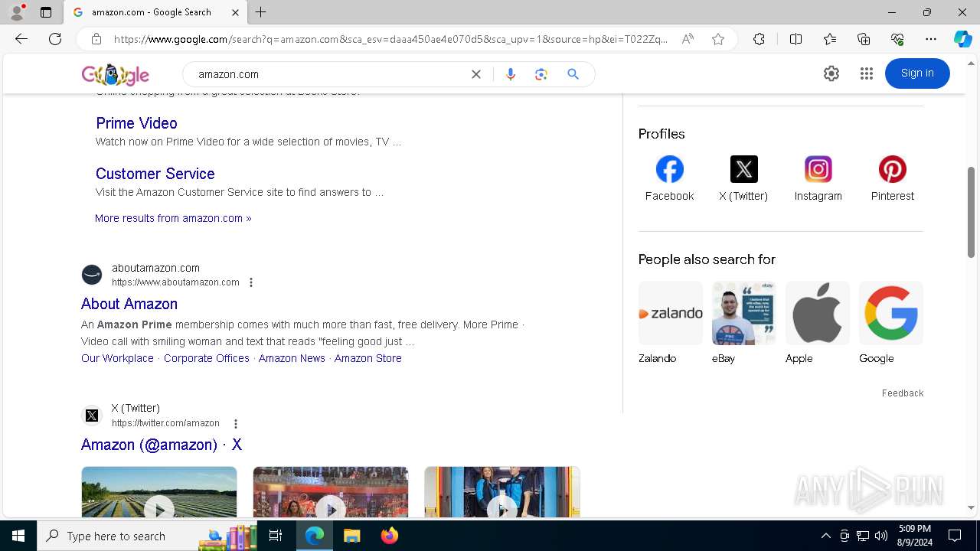Close the amazon.com Google Search tab
The image size is (980, 551).
pos(235,12)
